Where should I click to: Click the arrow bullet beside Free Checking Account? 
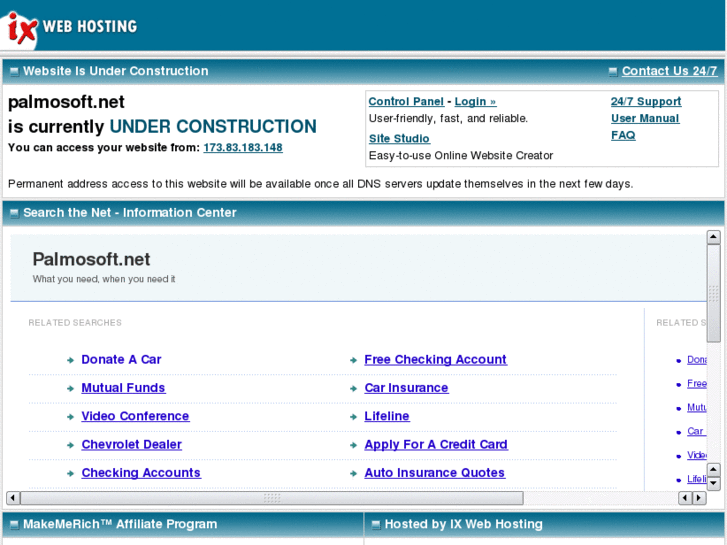353,360
